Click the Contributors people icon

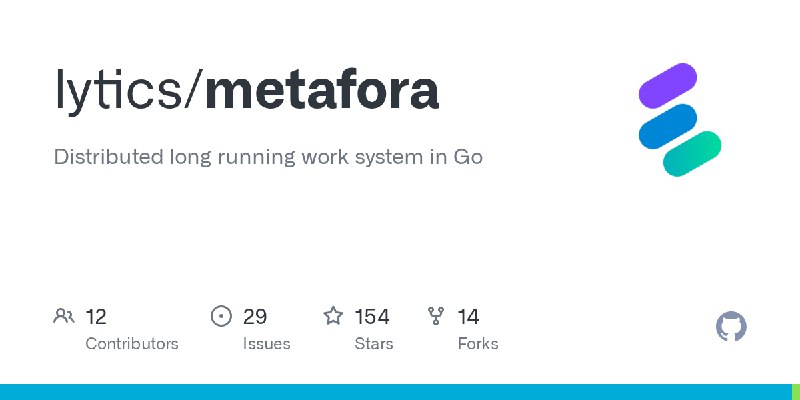pos(64,316)
